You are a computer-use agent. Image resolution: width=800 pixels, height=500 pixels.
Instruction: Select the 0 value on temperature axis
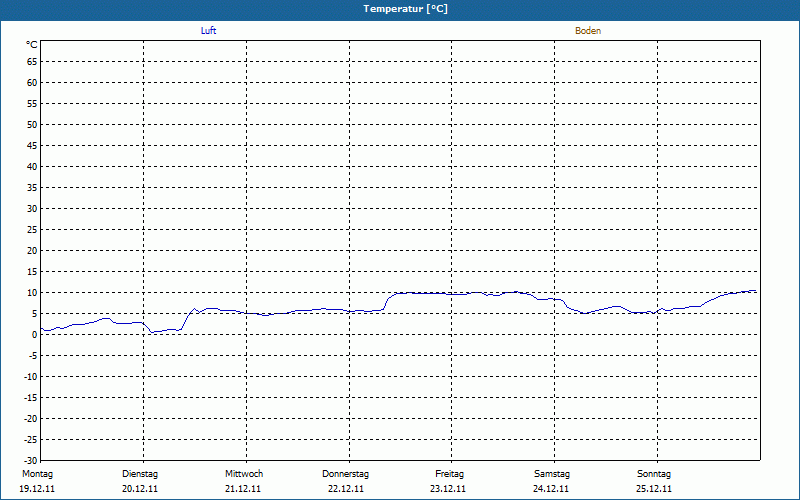tap(34, 335)
